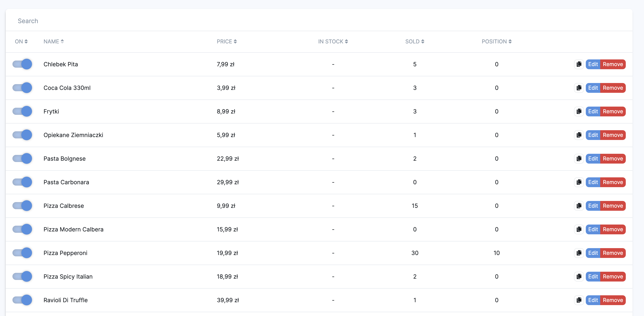644x316 pixels.
Task: Focus the Search input field
Action: (x=160, y=21)
